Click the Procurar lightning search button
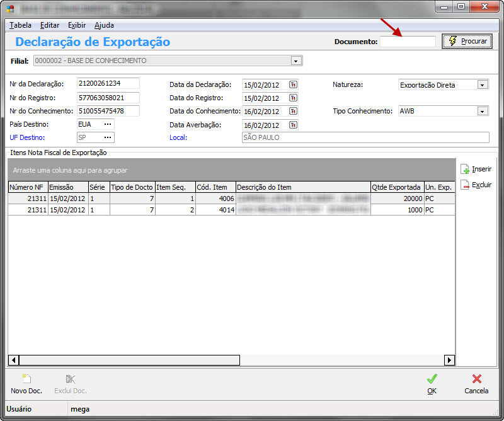The width and height of the screenshot is (504, 421). (x=467, y=42)
